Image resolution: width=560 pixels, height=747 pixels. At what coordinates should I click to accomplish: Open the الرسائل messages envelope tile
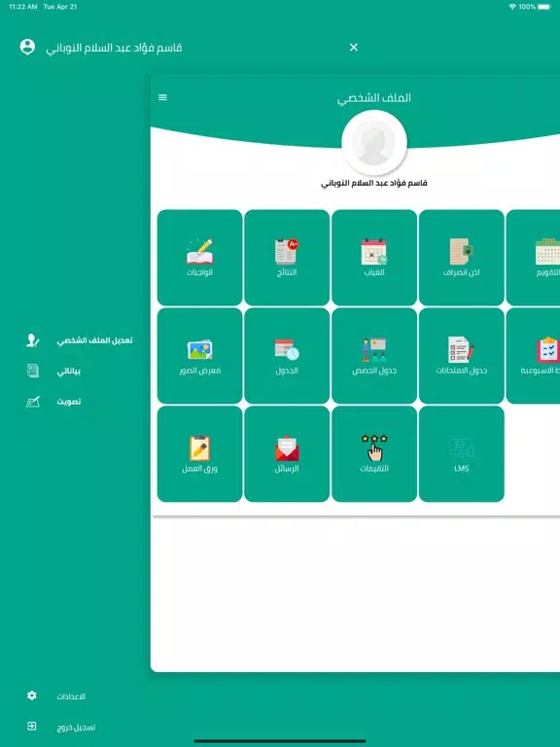point(287,454)
